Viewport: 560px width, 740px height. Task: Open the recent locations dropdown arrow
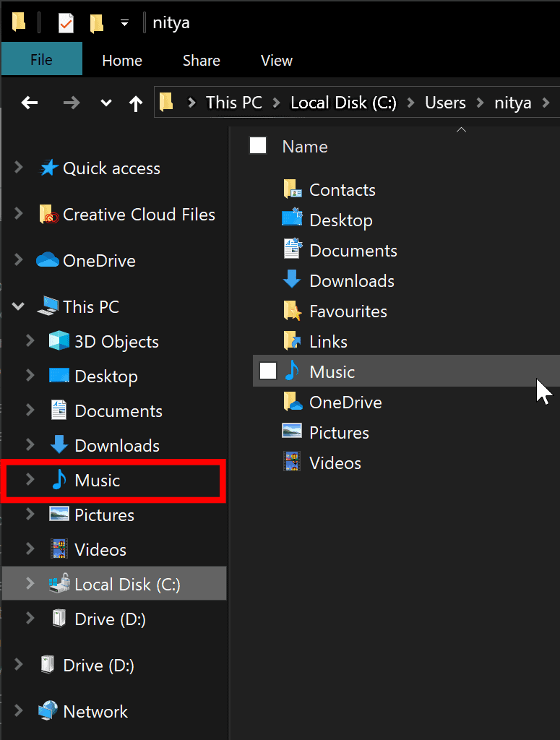105,103
